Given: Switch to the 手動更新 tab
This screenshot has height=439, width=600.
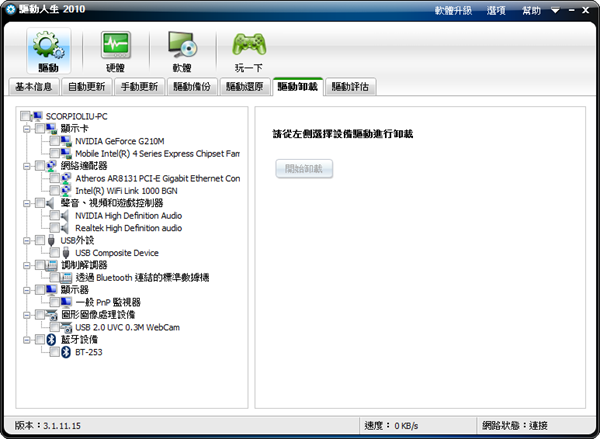Looking at the screenshot, I should (139, 87).
